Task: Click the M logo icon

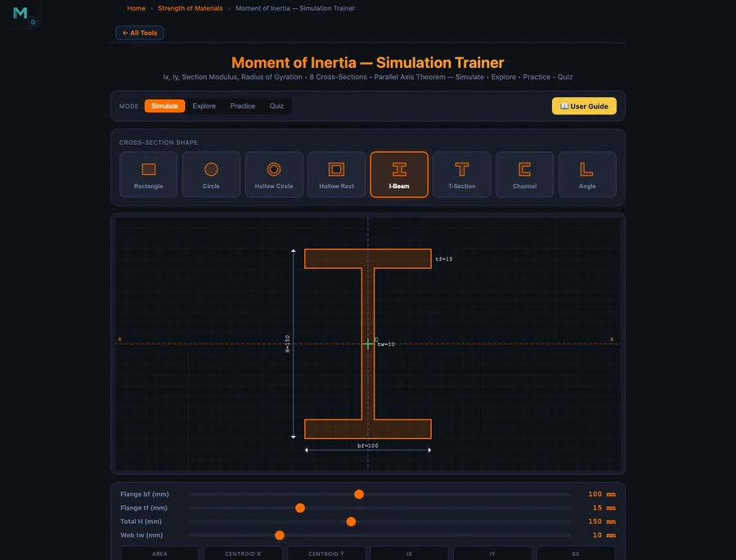Action: [20, 13]
